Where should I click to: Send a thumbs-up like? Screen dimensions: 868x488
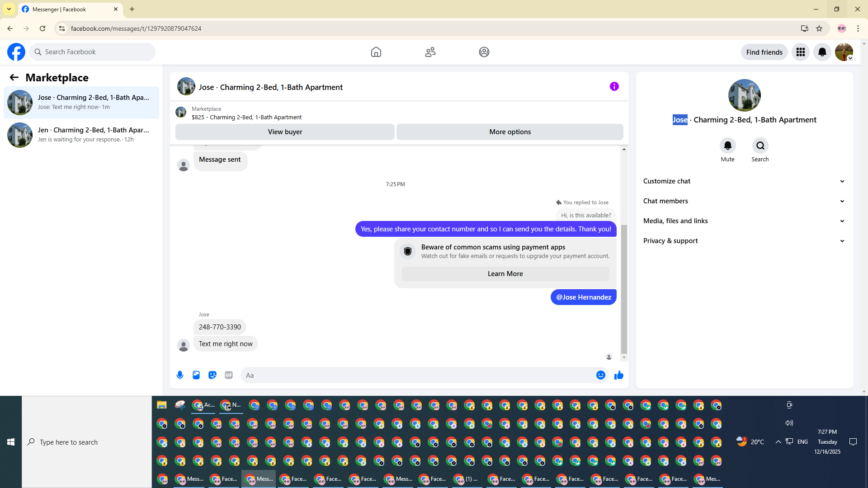(619, 375)
